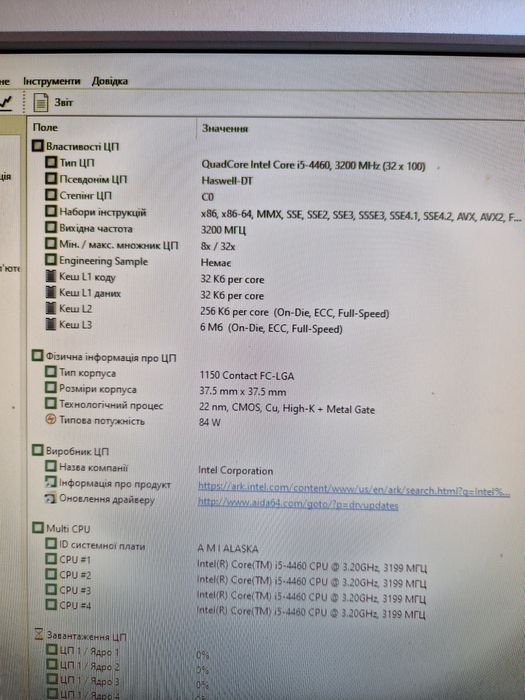This screenshot has width=525, height=700.
Task: Select the CPU #1 row
Action: (236, 563)
